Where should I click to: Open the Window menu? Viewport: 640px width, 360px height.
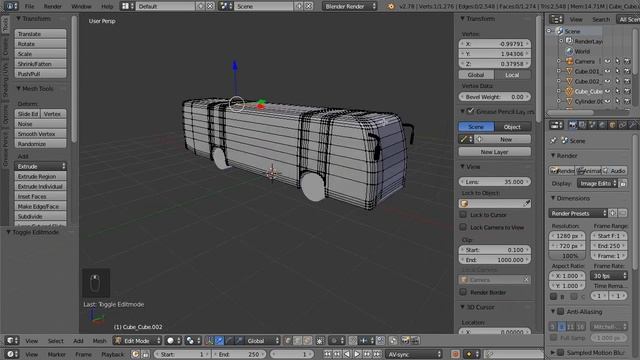81,6
